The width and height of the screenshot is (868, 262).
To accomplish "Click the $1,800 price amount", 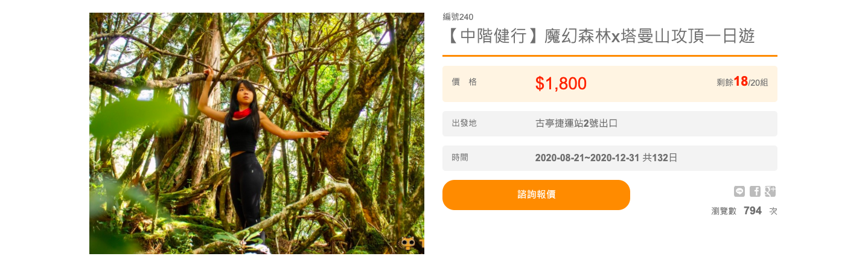I will click(561, 83).
